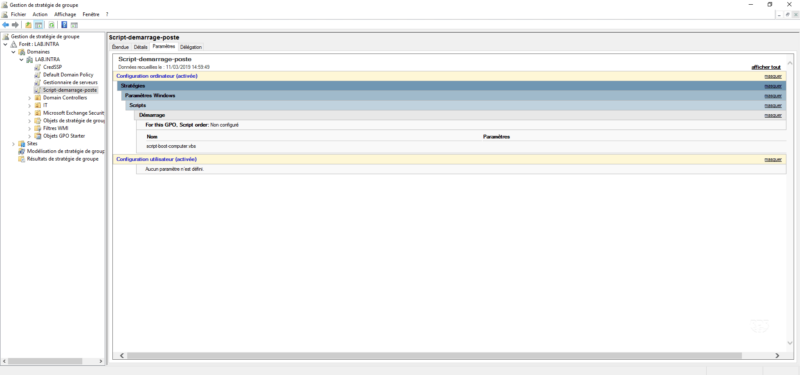Open the Action menu
Image resolution: width=800 pixels, height=375 pixels.
click(40, 14)
